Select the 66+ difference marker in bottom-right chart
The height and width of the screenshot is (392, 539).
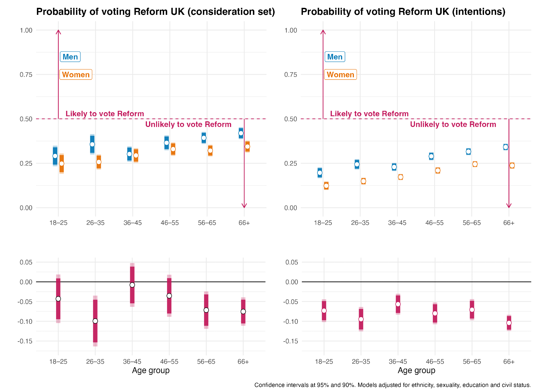[509, 323]
